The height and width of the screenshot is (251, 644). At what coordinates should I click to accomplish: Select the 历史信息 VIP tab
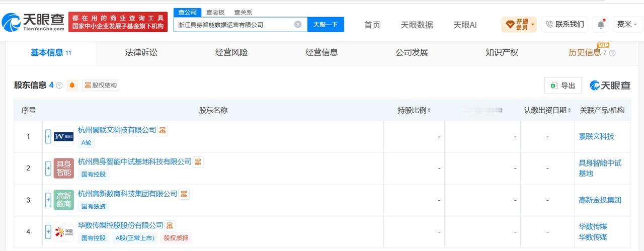click(x=585, y=52)
